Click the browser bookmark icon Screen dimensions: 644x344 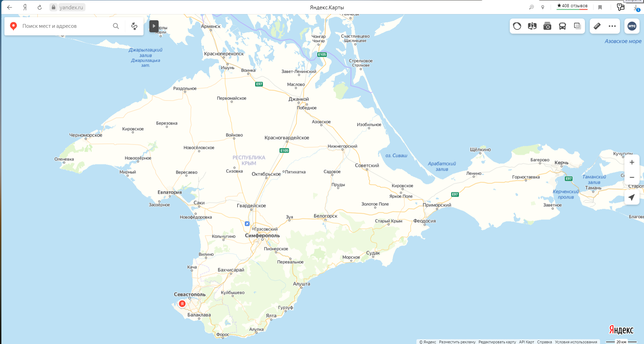pos(600,7)
